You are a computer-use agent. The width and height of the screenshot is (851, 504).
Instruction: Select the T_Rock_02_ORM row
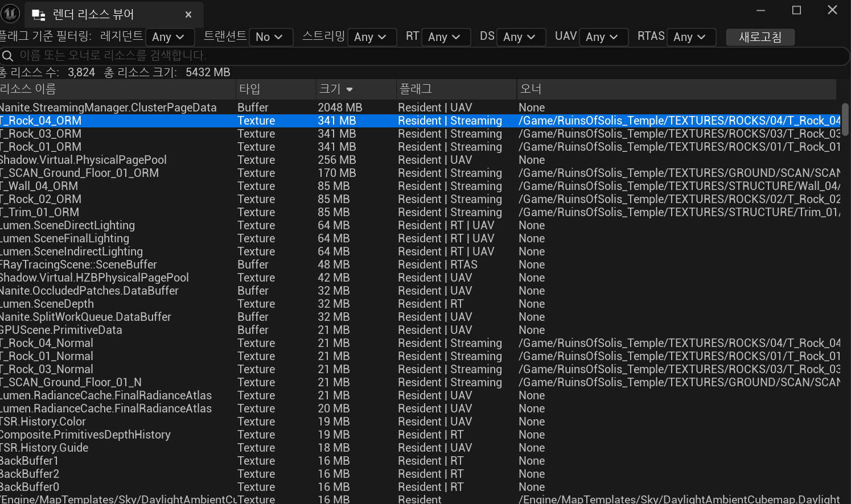tap(420, 199)
